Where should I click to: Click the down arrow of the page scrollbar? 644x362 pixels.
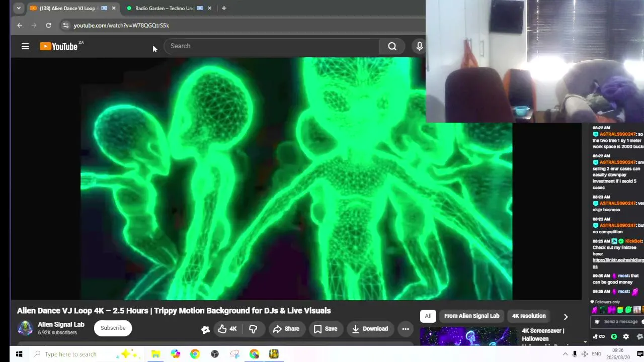[585, 342]
